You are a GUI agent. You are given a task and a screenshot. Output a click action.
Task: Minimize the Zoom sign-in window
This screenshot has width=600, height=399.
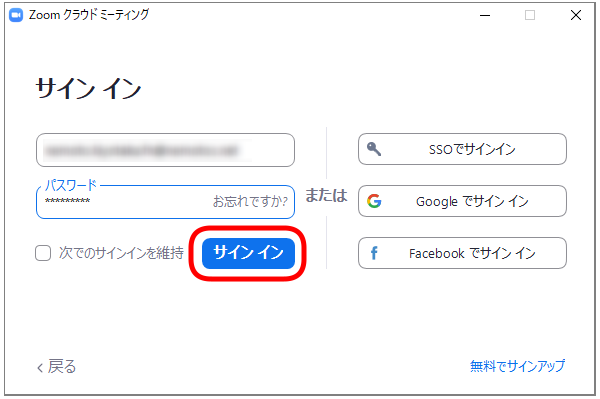coord(485,15)
